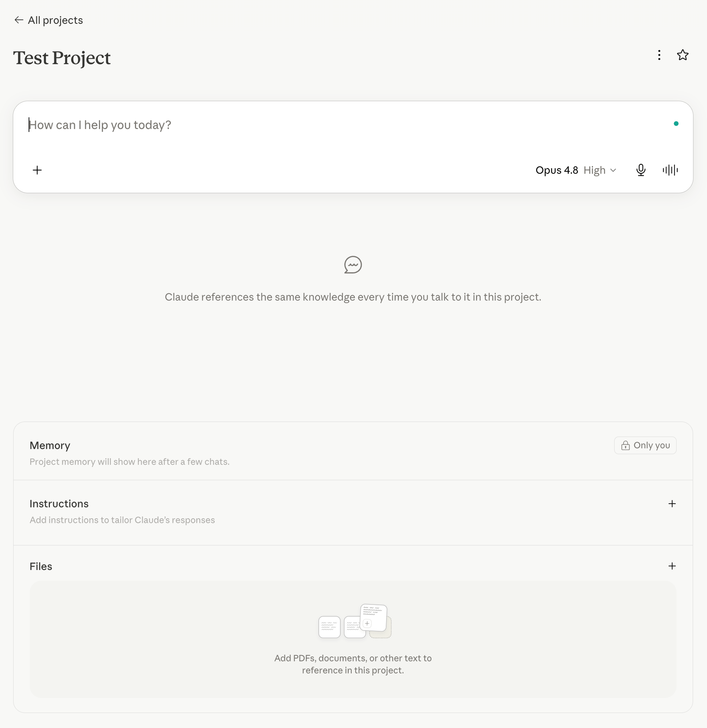The image size is (707, 728).
Task: Expand the High effort chevron
Action: 613,170
